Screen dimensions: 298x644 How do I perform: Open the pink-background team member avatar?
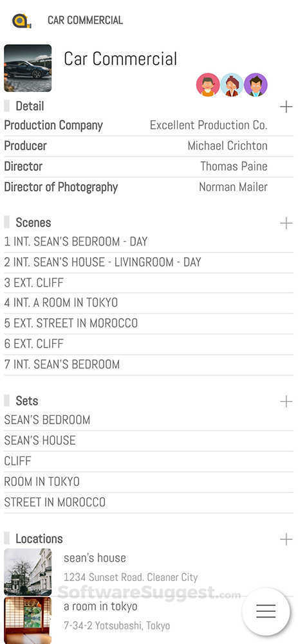(208, 85)
